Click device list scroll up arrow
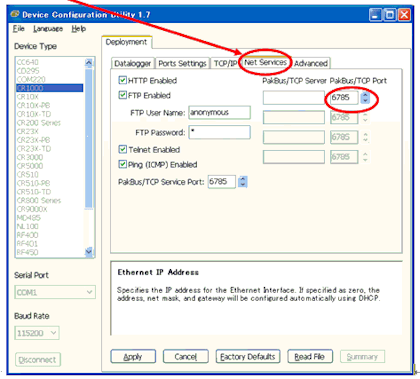Screen dimensions: 420x379 pyautogui.click(x=89, y=62)
